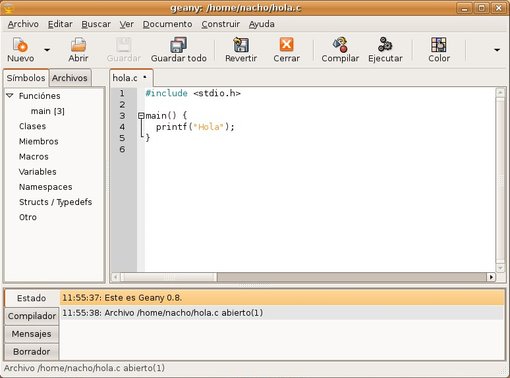
Task: Click the horizontal scrollbar right arrow
Action: pyautogui.click(x=491, y=277)
